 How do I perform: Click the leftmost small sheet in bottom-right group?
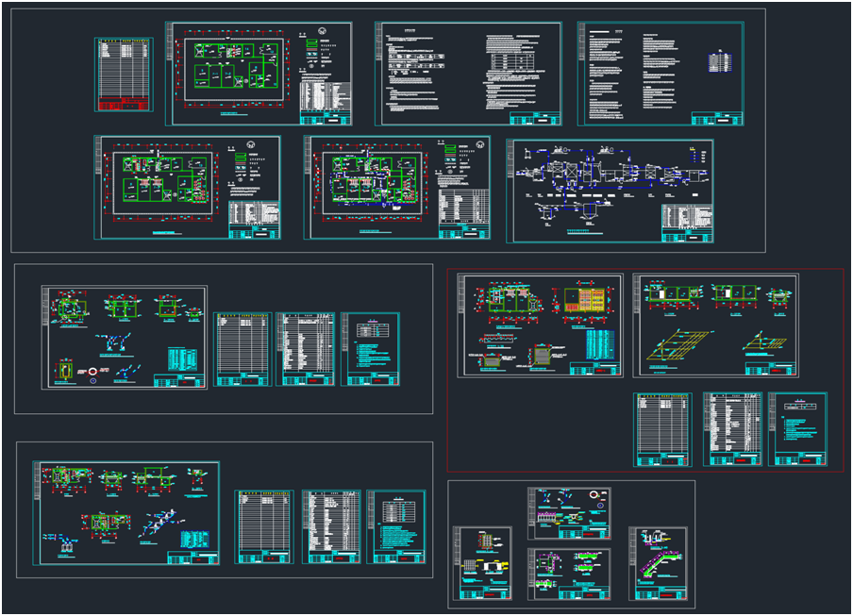(481, 563)
